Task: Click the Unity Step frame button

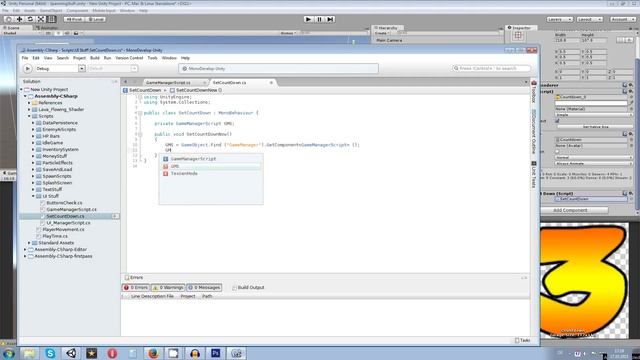Action: pos(330,19)
